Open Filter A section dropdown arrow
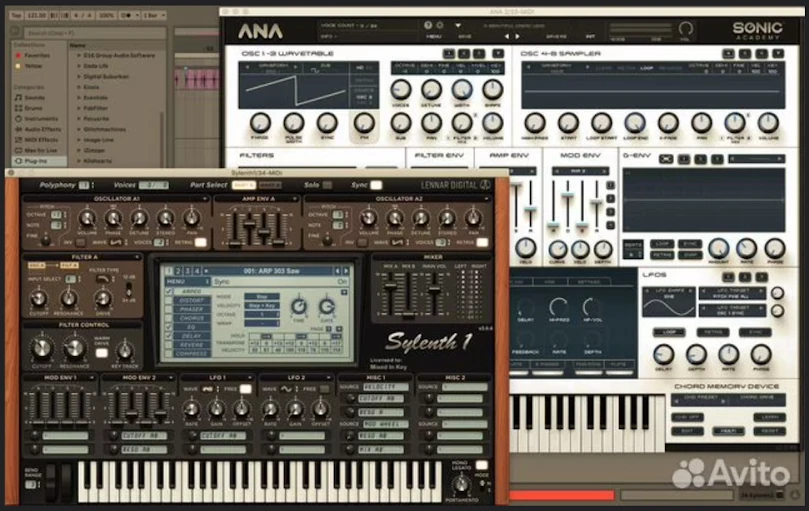Viewport: 809px width, 511px height. [137, 257]
